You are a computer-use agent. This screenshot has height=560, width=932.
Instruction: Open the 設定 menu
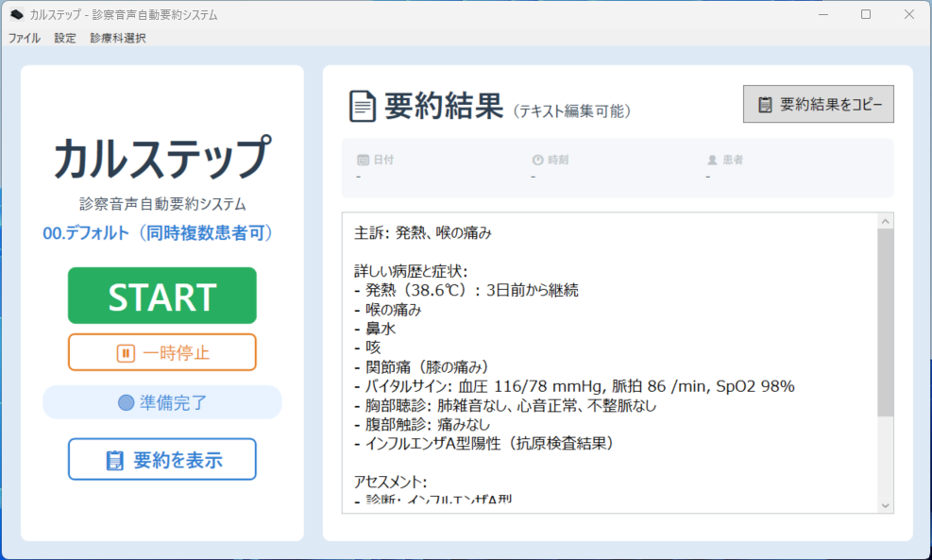[65, 39]
